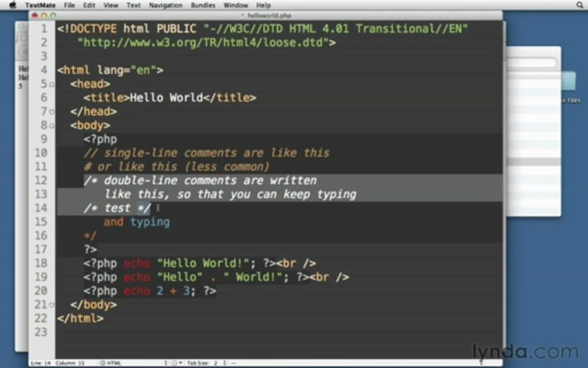Click the loose.dtd URL string on line 2
The height and width of the screenshot is (368, 588).
203,43
